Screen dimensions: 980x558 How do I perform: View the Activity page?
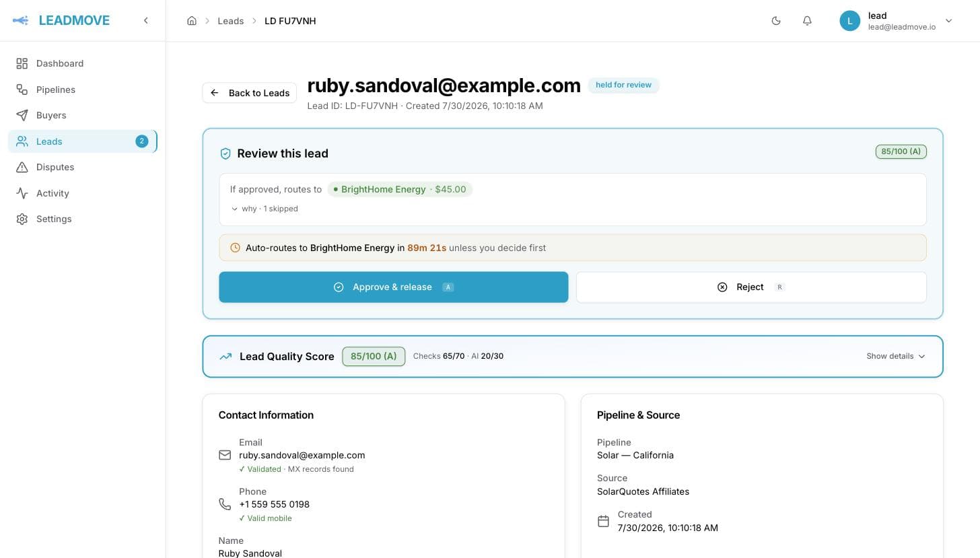pyautogui.click(x=82, y=193)
